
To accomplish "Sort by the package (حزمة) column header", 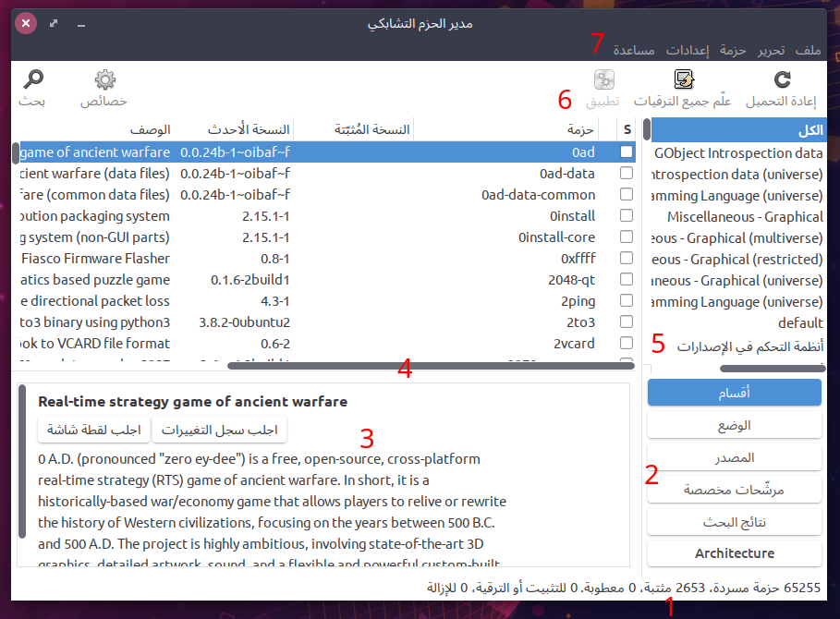I will tap(581, 129).
